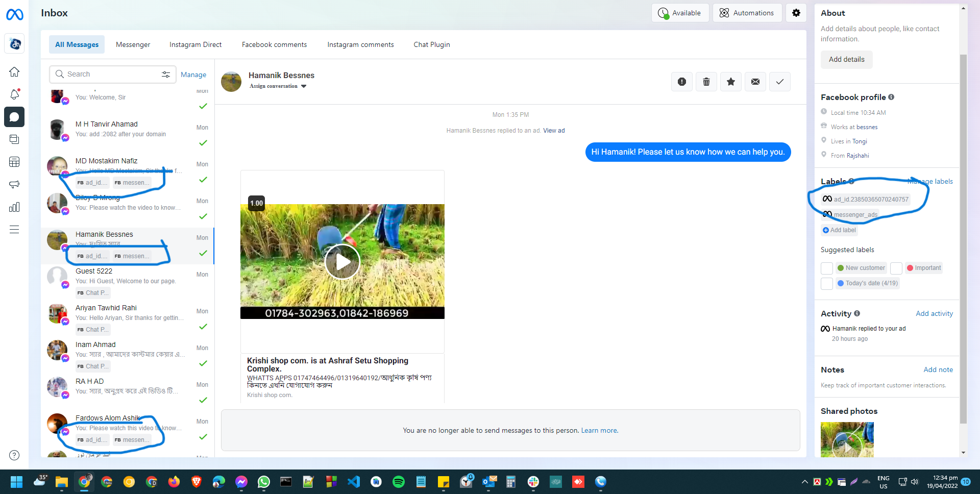Check the Important label box
This screenshot has height=494, width=980.
896,268
